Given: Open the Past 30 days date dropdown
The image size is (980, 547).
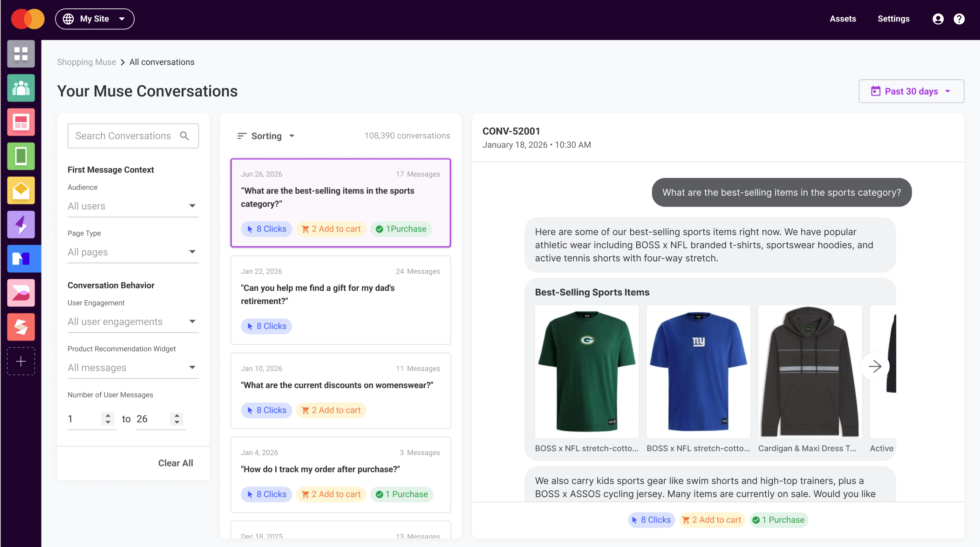Looking at the screenshot, I should (911, 91).
